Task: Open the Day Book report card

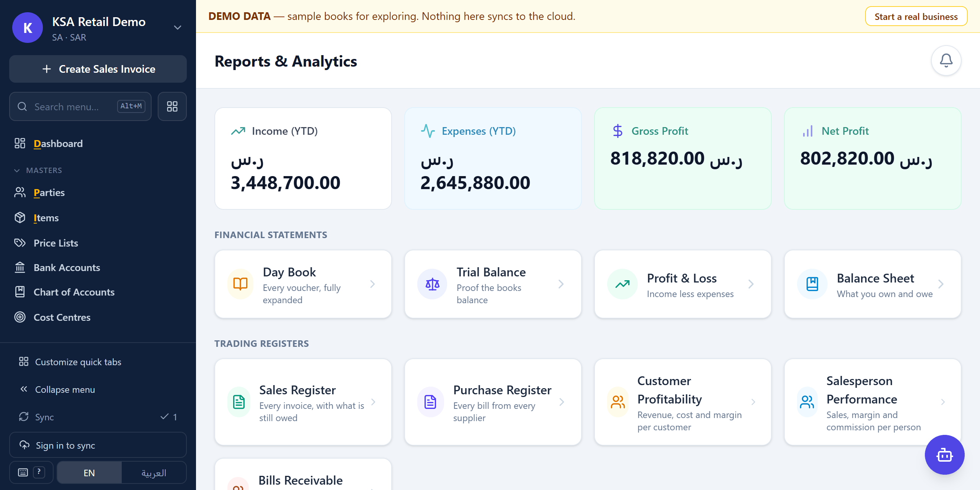Action: coord(303,284)
